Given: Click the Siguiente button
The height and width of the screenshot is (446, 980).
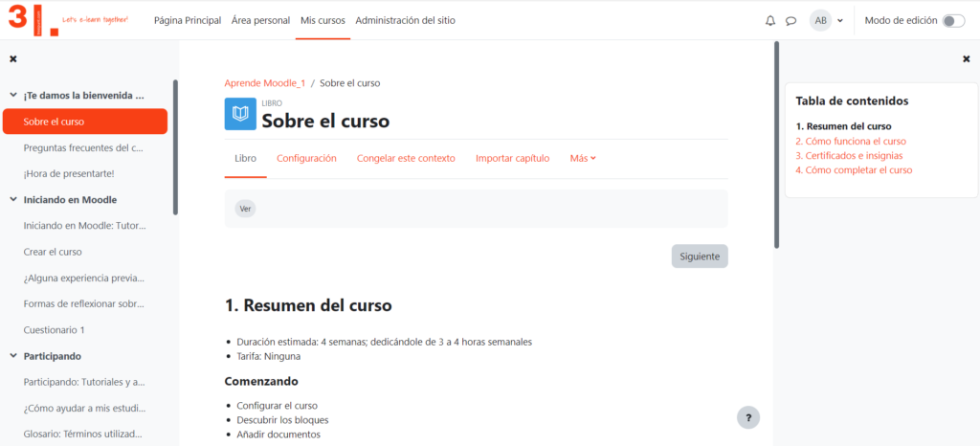Looking at the screenshot, I should pyautogui.click(x=699, y=256).
